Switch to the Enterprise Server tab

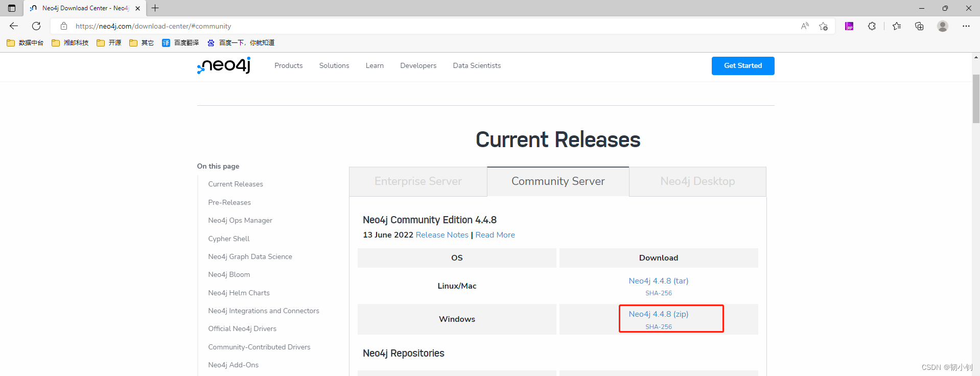(x=418, y=181)
